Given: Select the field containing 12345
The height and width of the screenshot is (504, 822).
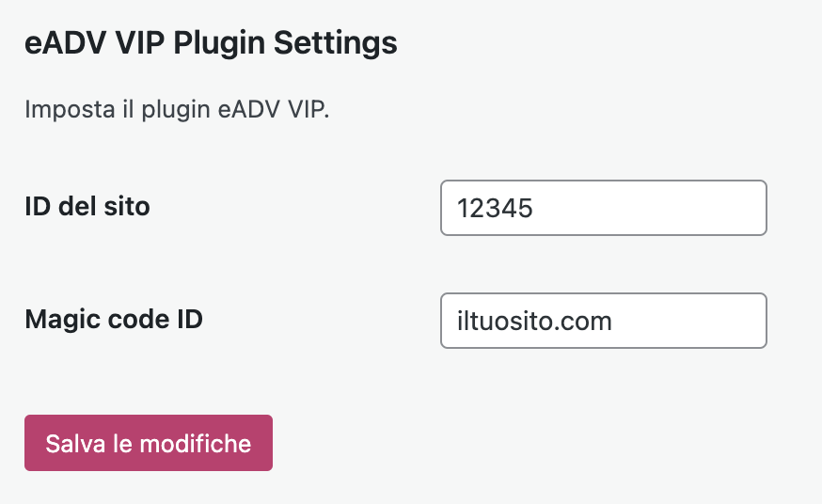Looking at the screenshot, I should click(604, 208).
